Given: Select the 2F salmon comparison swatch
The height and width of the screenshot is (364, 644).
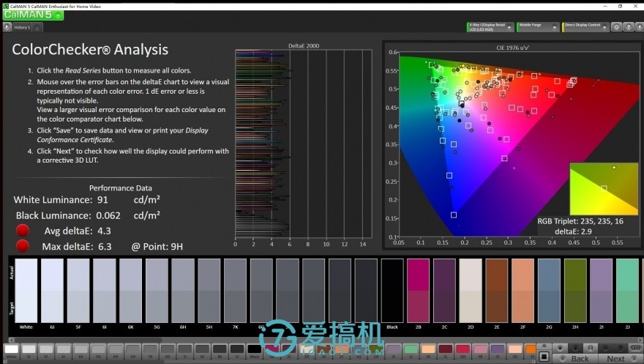Looking at the screenshot, I should pos(523,290).
